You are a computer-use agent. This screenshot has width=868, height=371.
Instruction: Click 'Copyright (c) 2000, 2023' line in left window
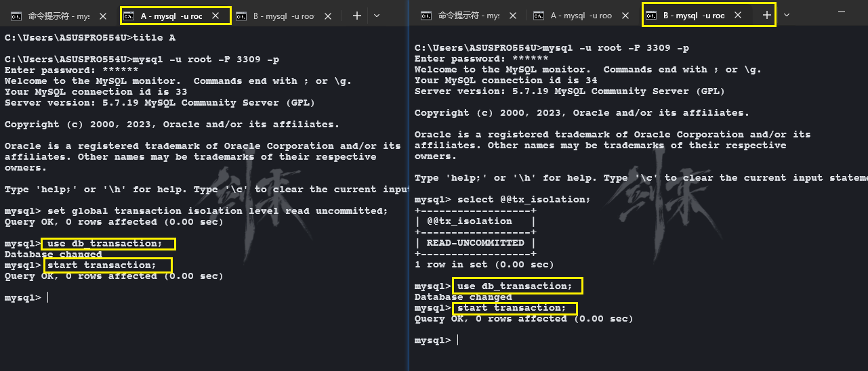pos(172,124)
